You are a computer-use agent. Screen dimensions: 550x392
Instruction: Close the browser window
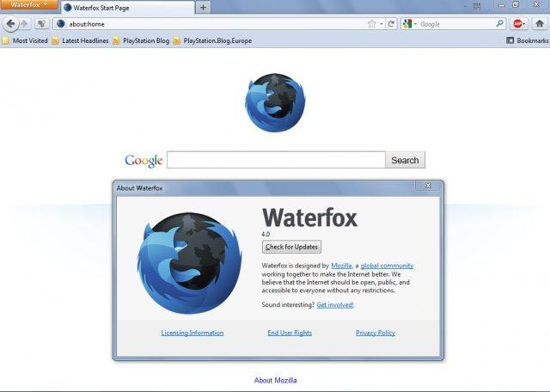[x=536, y=4]
